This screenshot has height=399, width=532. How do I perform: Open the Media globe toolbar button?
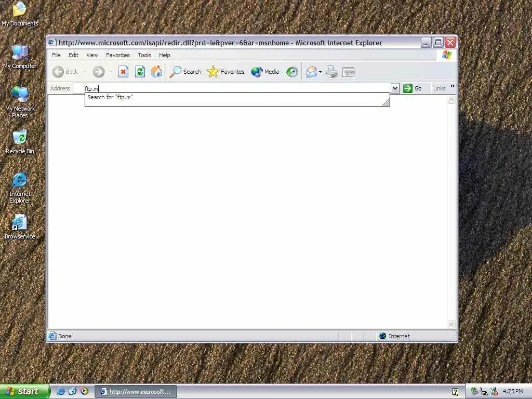pos(265,72)
